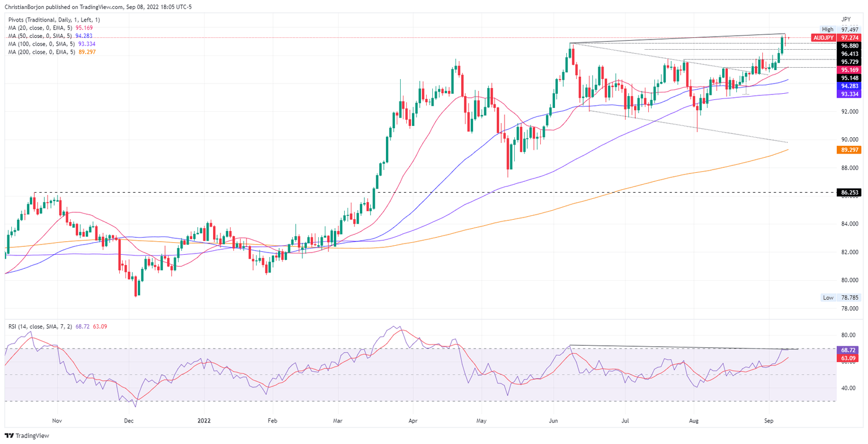Viewport: 868px width, 444px height.
Task: Click the Jul label on time axis
Action: 626,421
